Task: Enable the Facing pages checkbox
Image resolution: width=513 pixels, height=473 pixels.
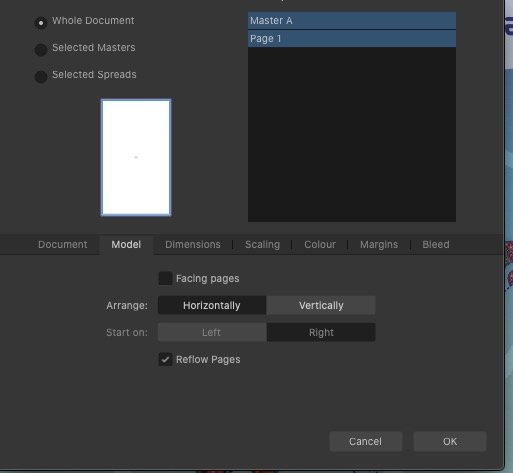Action: click(x=165, y=278)
